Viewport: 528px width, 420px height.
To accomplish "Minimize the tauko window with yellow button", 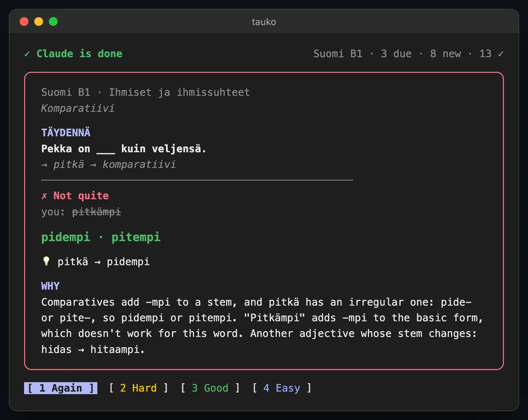I will coord(38,21).
